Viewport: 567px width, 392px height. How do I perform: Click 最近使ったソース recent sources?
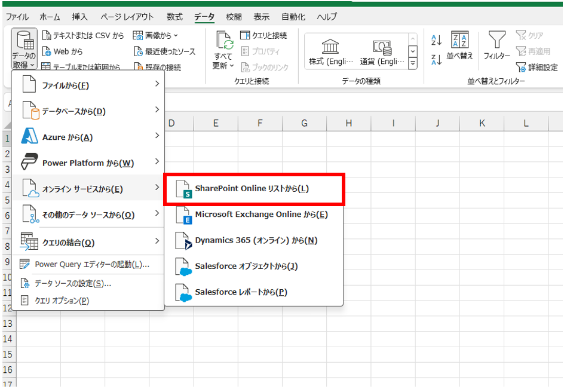point(164,52)
